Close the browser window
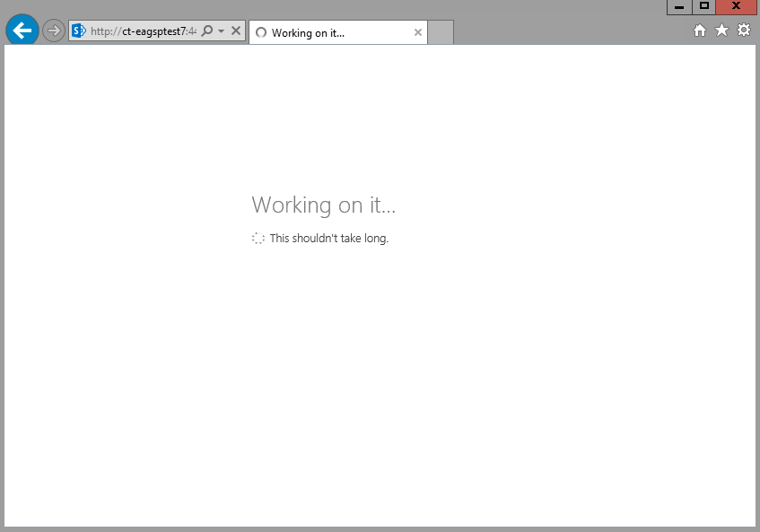This screenshot has height=532, width=760. pos(737,7)
